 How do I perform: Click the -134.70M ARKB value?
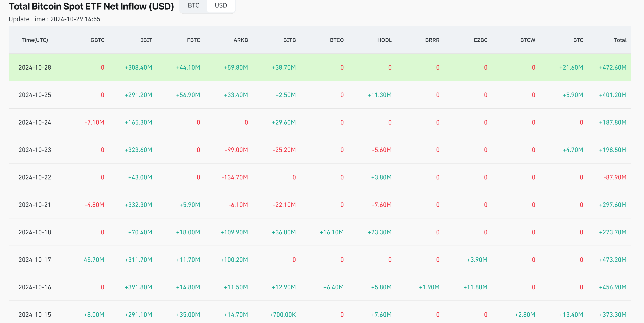point(235,177)
